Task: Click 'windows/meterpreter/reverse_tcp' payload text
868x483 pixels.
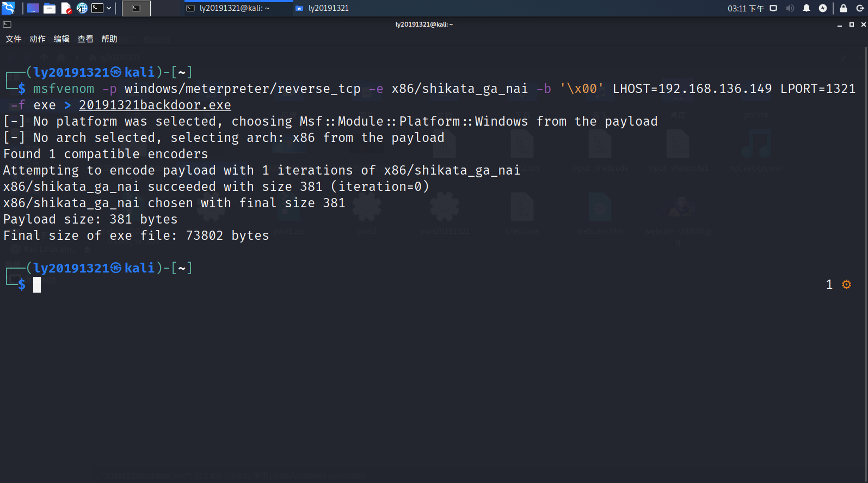Action: [x=243, y=89]
